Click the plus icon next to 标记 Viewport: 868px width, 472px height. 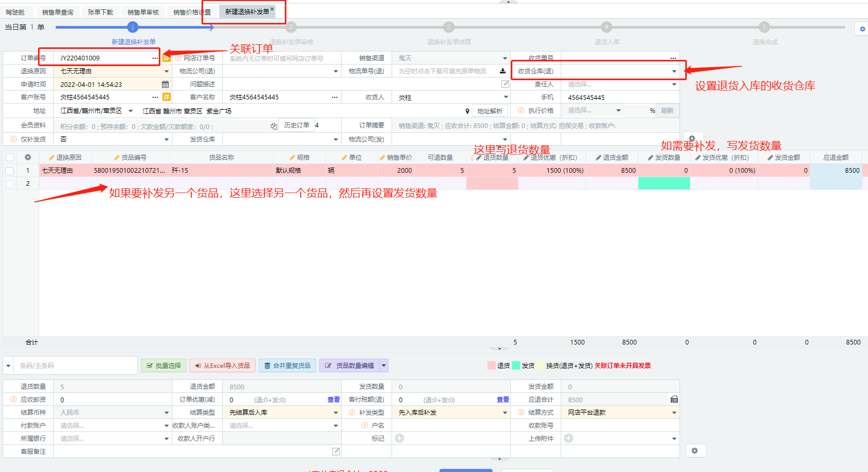(399, 438)
